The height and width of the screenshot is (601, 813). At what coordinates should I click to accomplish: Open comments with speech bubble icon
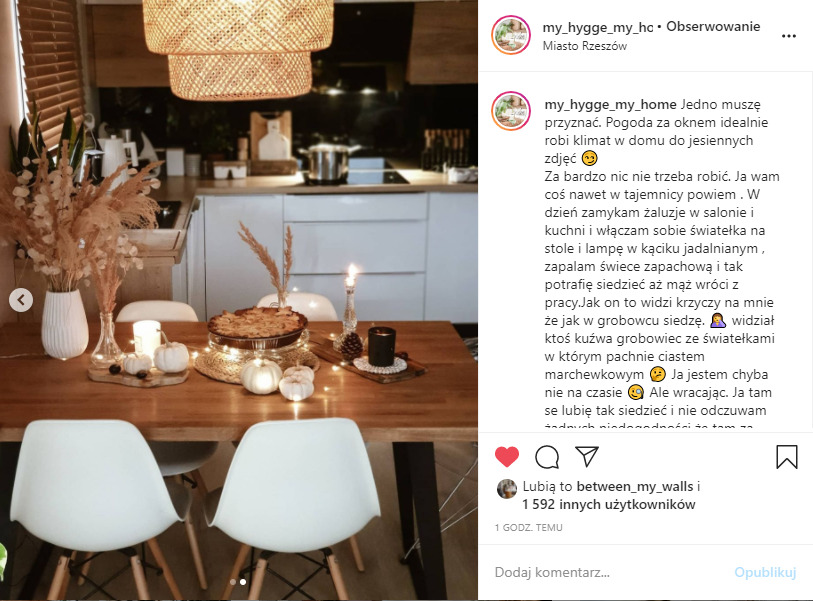[x=547, y=457]
